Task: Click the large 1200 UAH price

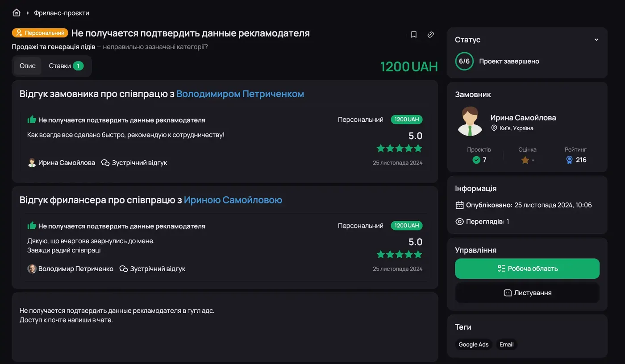Action: click(x=409, y=66)
